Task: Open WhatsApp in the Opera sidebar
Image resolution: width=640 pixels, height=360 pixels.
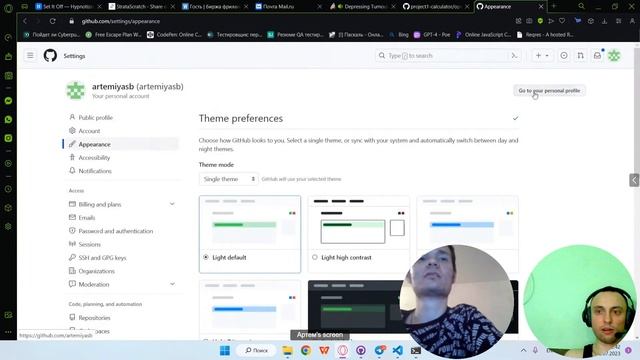Action: pos(8,120)
